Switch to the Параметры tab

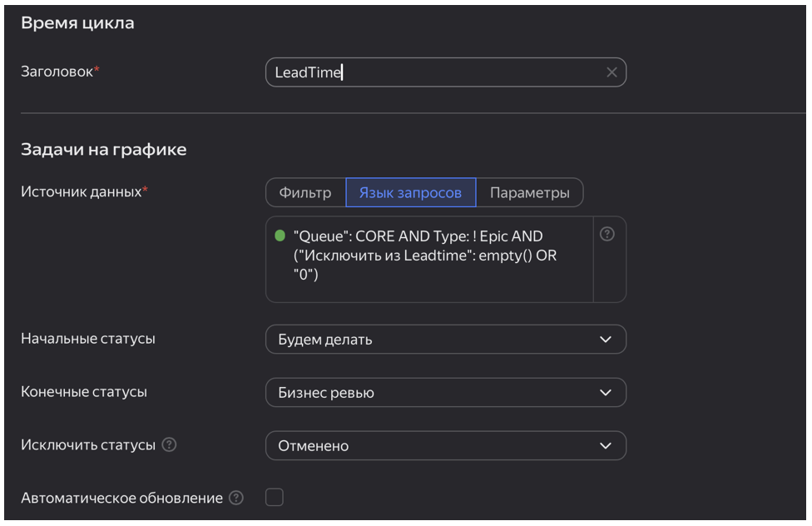pyautogui.click(x=529, y=192)
